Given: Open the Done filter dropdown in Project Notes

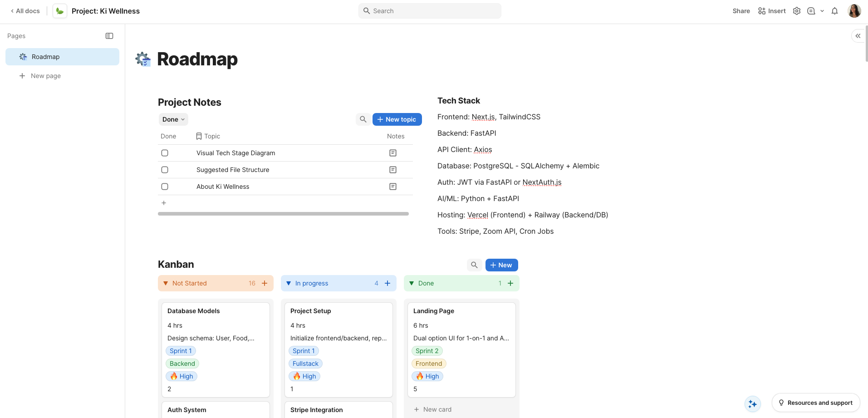Looking at the screenshot, I should pos(173,119).
